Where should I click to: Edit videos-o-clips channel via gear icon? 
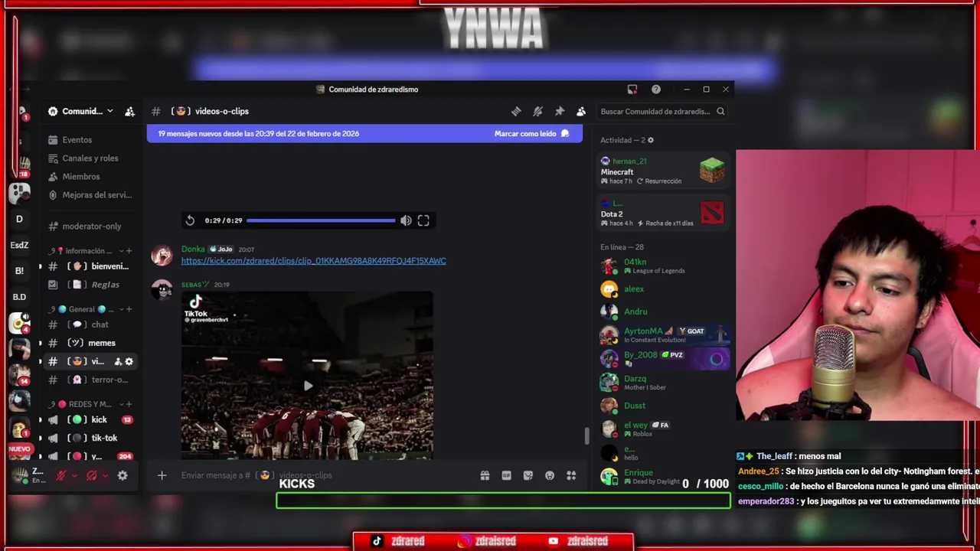click(129, 361)
